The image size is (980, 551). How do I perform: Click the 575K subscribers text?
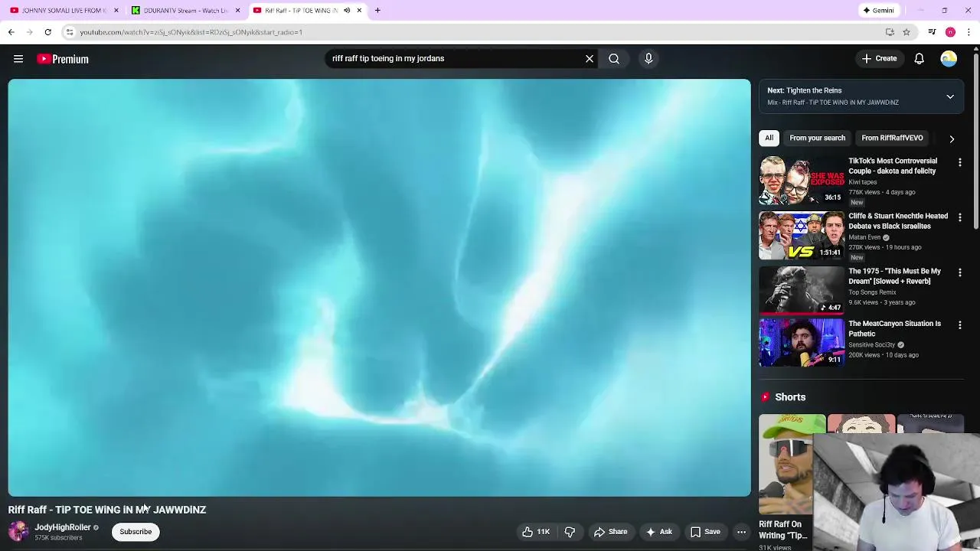click(58, 538)
